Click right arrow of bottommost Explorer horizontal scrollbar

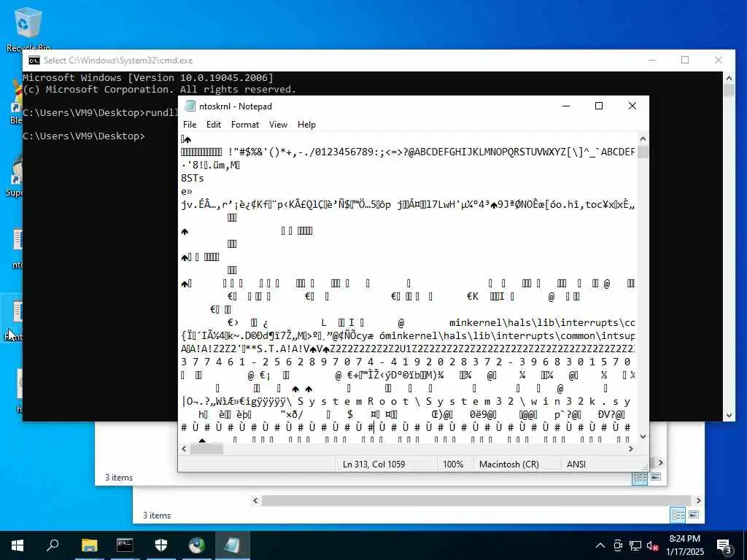coord(698,500)
